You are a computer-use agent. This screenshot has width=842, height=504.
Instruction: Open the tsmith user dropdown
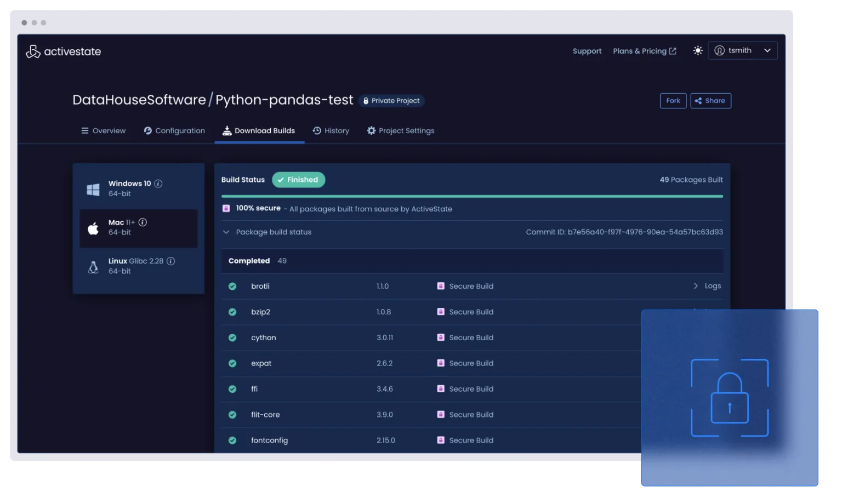pyautogui.click(x=742, y=50)
